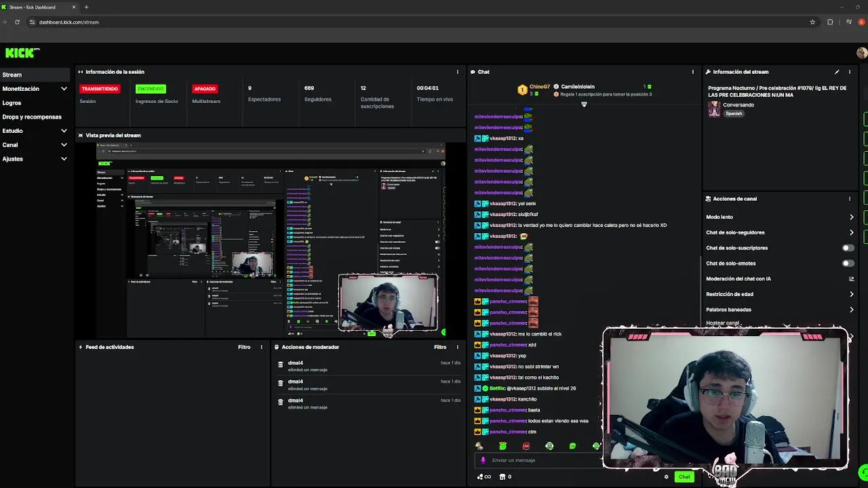Collapse the chat leaderboard arrow

tap(584, 104)
